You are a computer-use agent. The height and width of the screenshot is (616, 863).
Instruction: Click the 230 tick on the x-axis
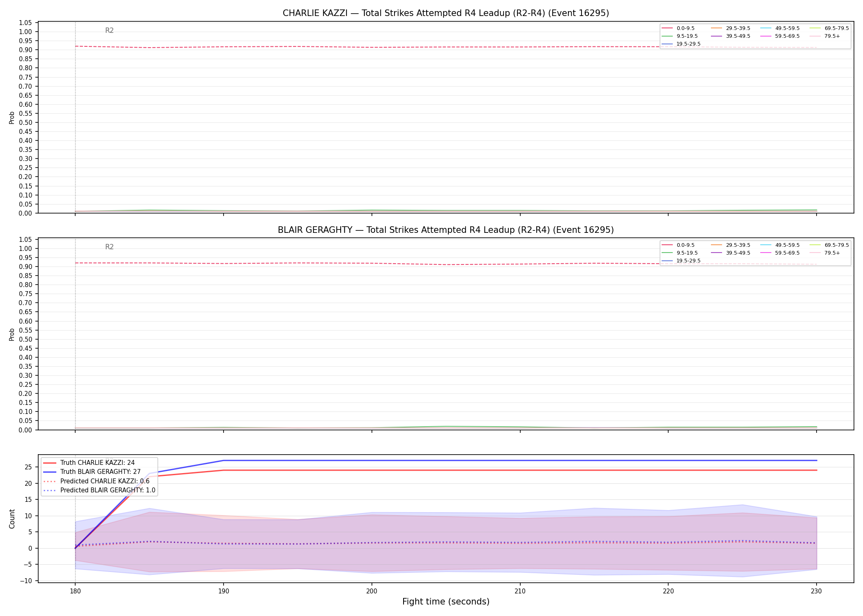point(816,591)
